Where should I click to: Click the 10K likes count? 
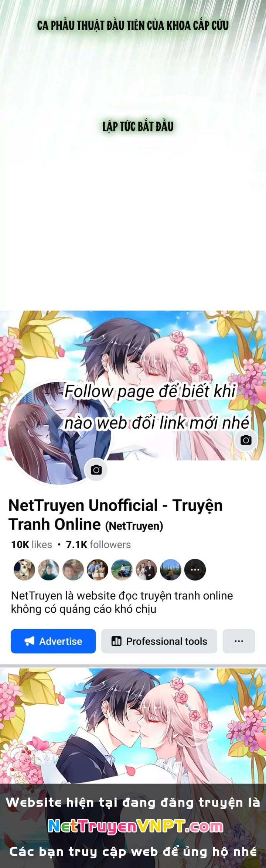(31, 544)
